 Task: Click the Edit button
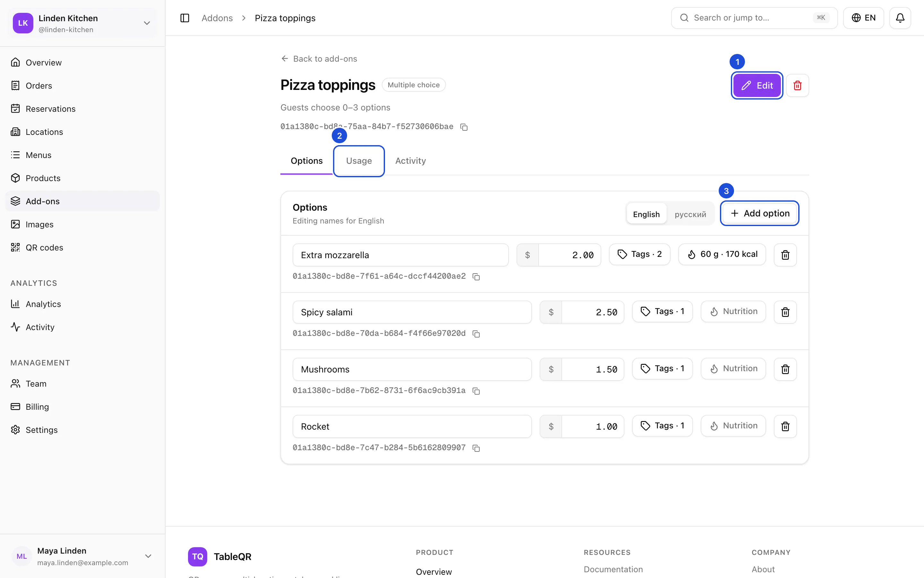[x=757, y=85]
